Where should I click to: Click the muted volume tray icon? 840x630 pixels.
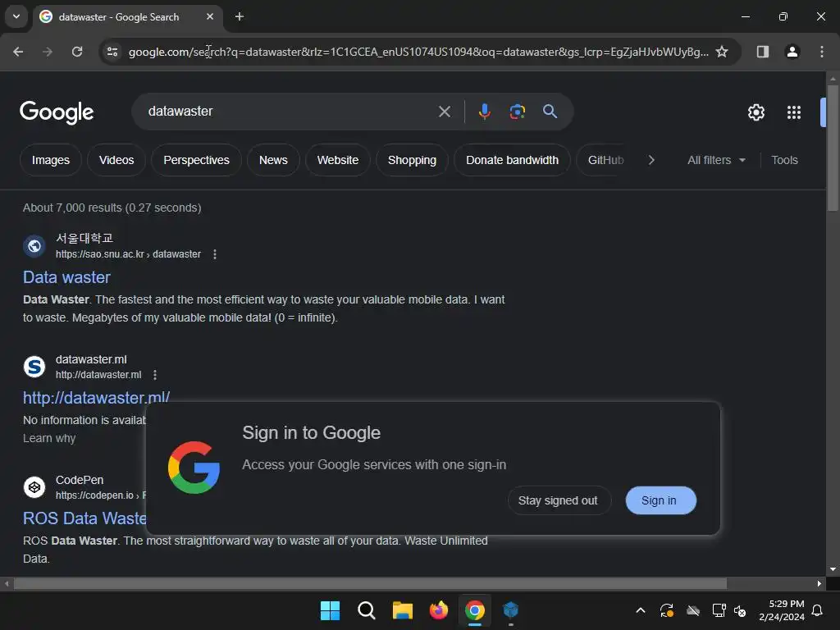[x=741, y=610]
